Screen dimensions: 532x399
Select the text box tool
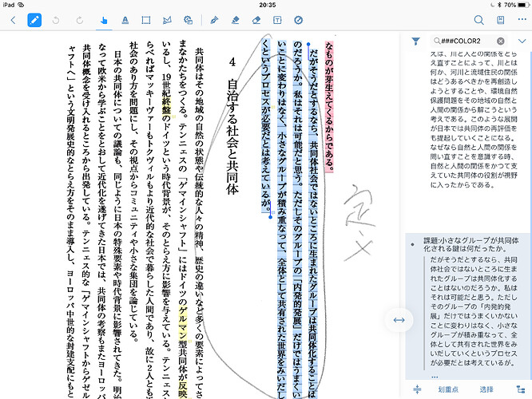point(277,20)
